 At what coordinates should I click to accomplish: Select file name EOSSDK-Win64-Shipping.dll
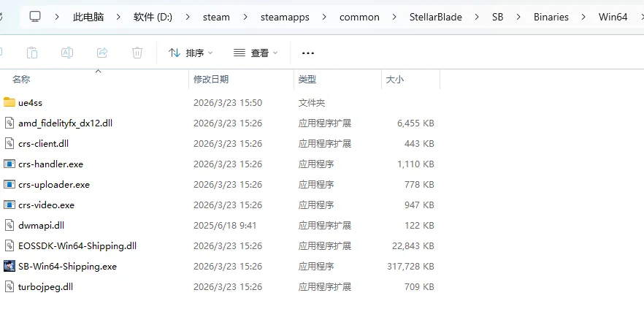tap(77, 246)
